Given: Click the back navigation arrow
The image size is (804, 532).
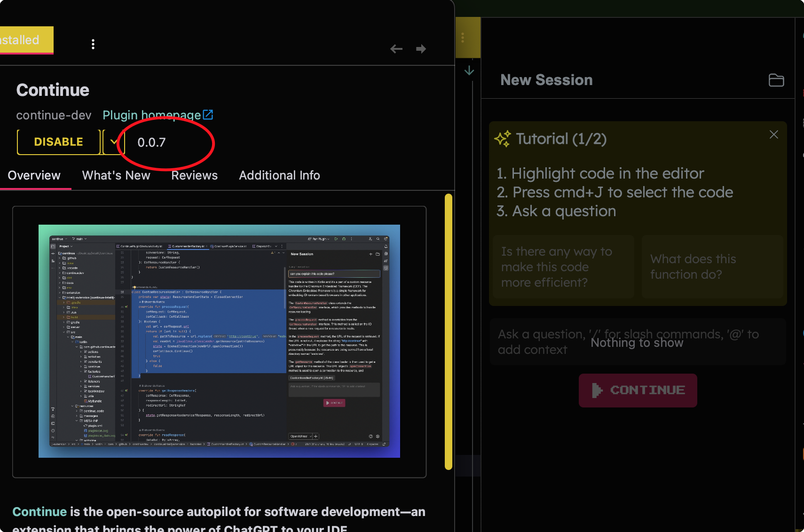Looking at the screenshot, I should click(396, 48).
